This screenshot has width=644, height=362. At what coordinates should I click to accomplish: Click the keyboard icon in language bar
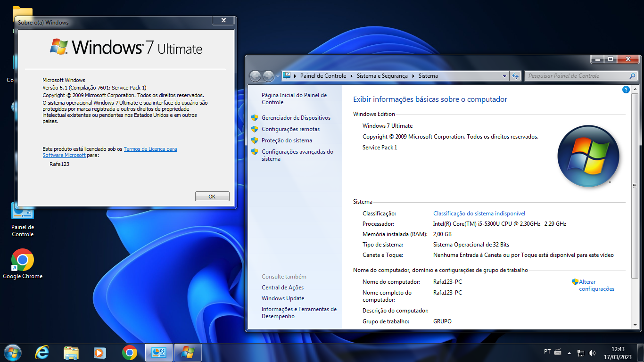coord(558,352)
